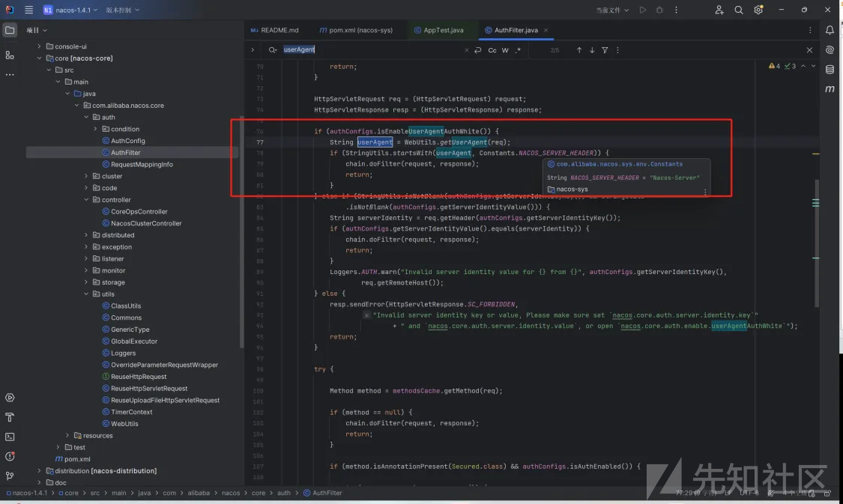Switch to the AppTest.java tab
This screenshot has height=504, width=843.
[438, 30]
